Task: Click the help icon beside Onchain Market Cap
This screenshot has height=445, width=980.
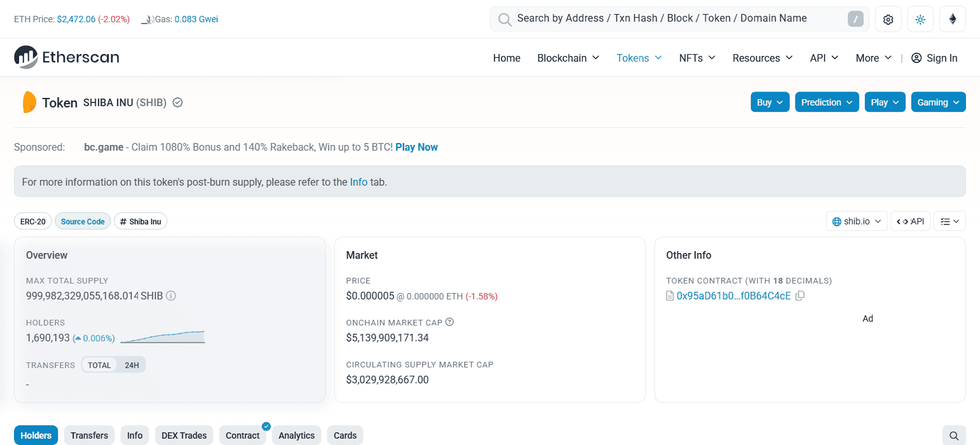Action: 450,322
